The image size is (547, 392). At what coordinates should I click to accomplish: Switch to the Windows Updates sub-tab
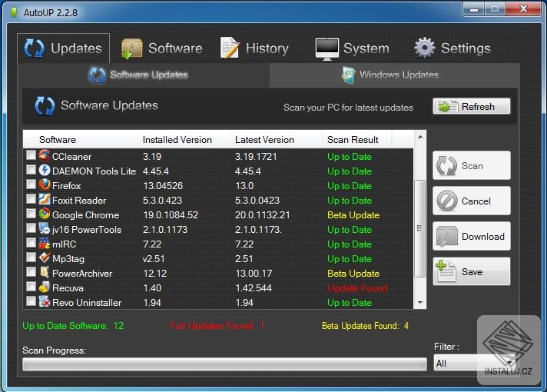pos(394,75)
